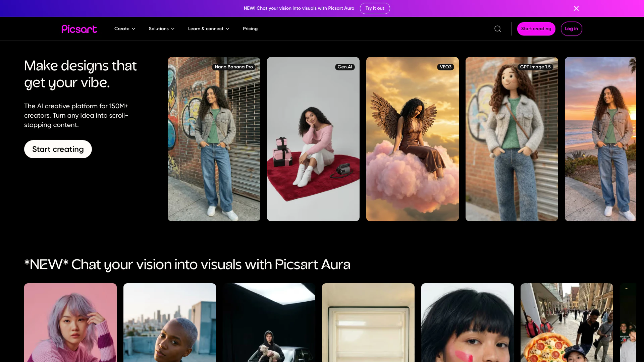644x362 pixels.
Task: Select the pizza street scene thumbnail
Action: click(x=567, y=322)
